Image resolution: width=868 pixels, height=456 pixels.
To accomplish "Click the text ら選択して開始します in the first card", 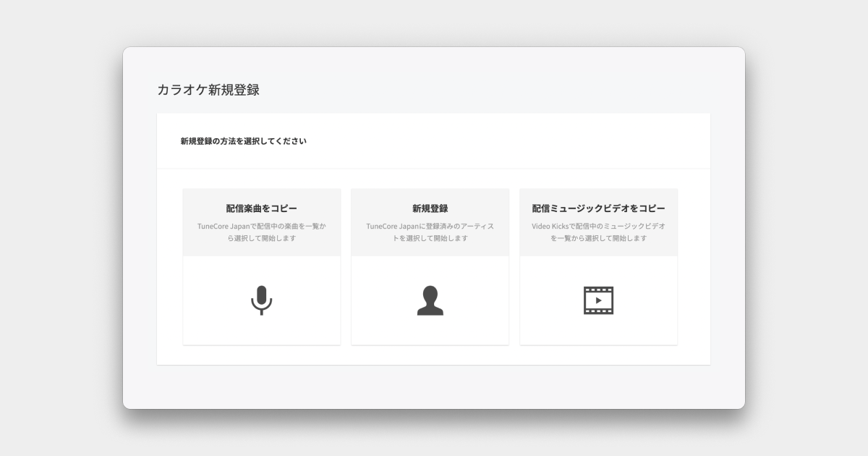I will coord(261,239).
